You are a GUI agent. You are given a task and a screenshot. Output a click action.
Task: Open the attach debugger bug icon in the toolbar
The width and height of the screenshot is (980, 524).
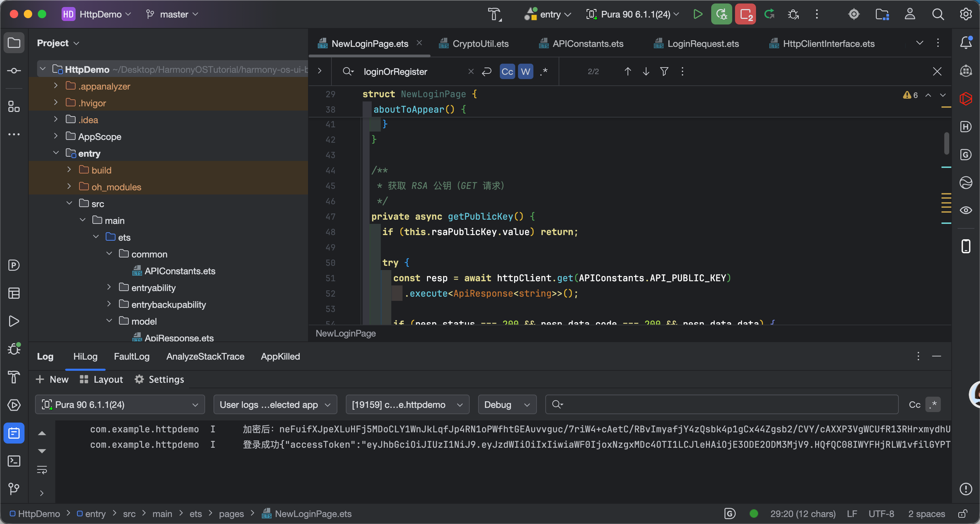coord(793,14)
